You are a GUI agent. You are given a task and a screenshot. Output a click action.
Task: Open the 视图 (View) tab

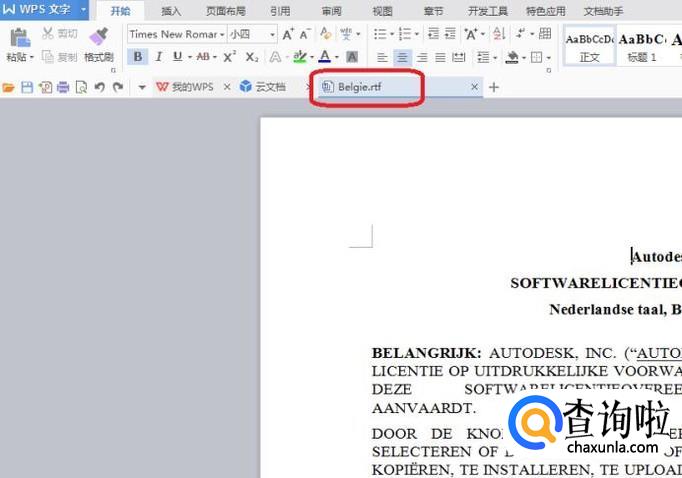(382, 11)
